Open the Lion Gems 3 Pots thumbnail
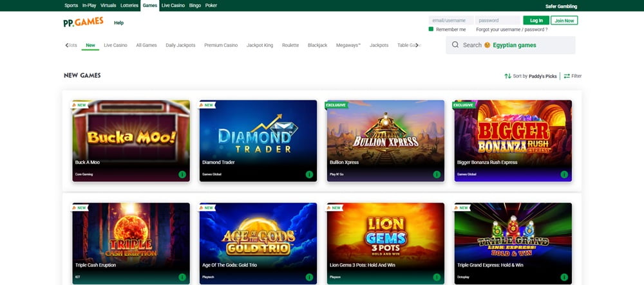Screen dimensions: 644x285 click(x=386, y=244)
